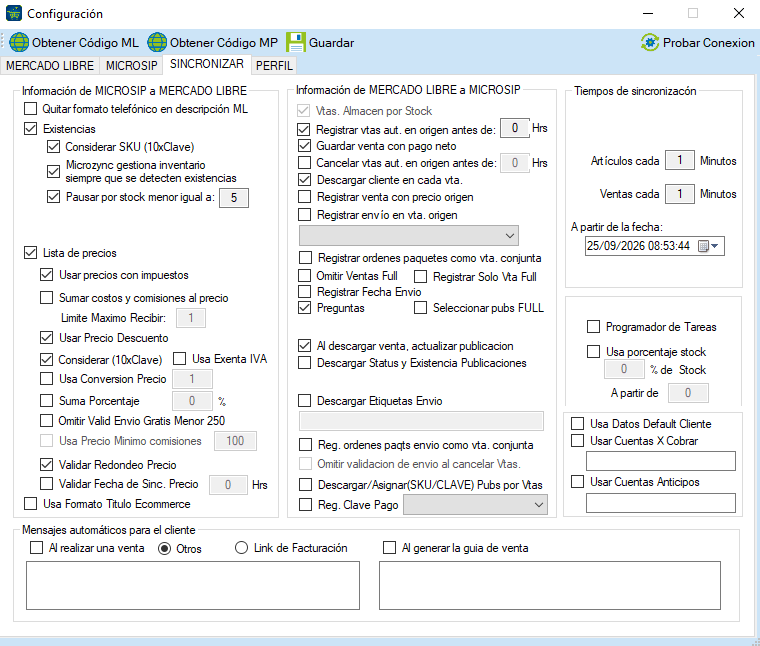Open the A partir de la fecha picker arrow
This screenshot has height=646, width=760.
715,246
